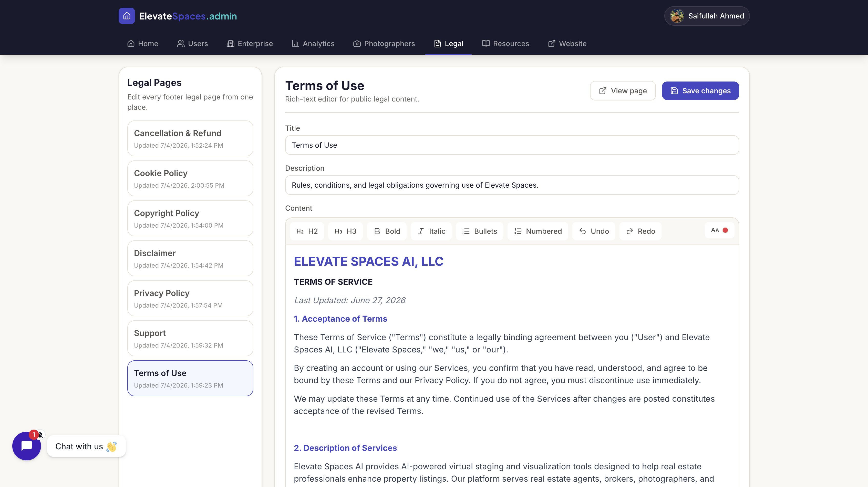
Task: Select Disclaimer legal page
Action: pos(190,259)
